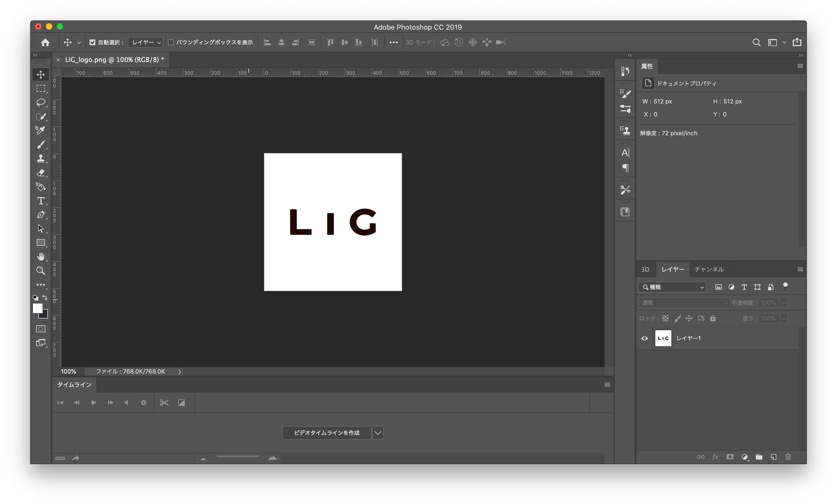Viewport: 837px width, 504px height.
Task: Open the 種類 layer filter dropdown
Action: pos(672,287)
